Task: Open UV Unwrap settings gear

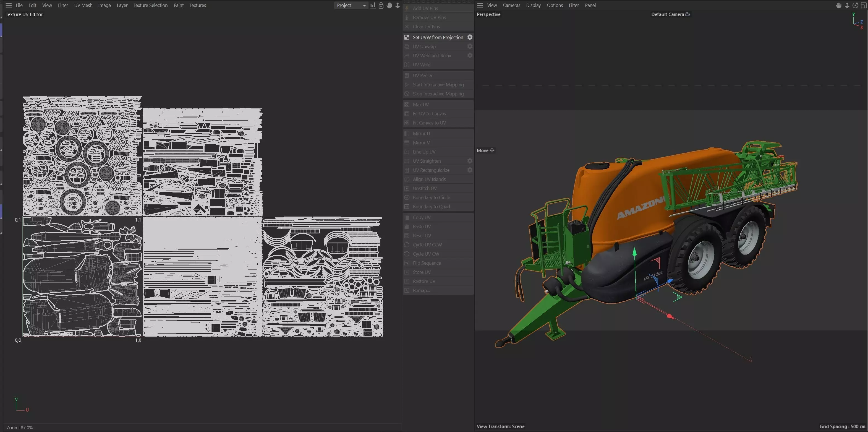Action: coord(470,46)
